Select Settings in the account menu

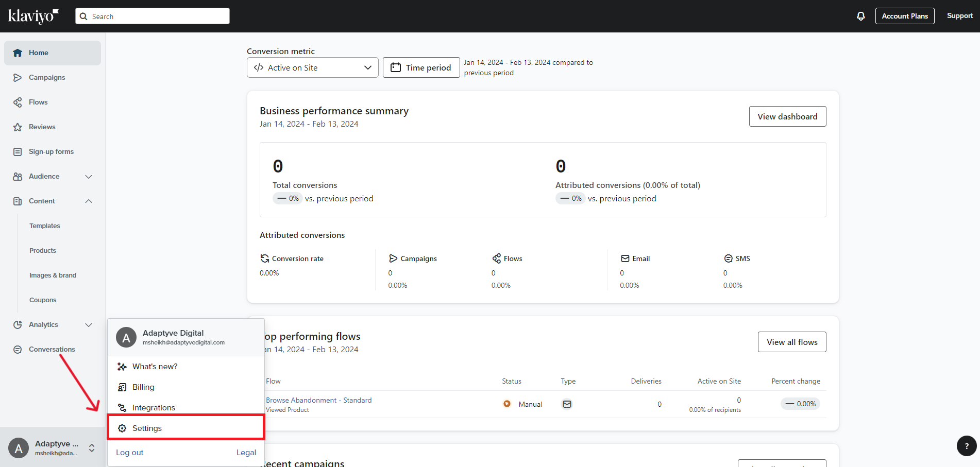[x=147, y=428]
